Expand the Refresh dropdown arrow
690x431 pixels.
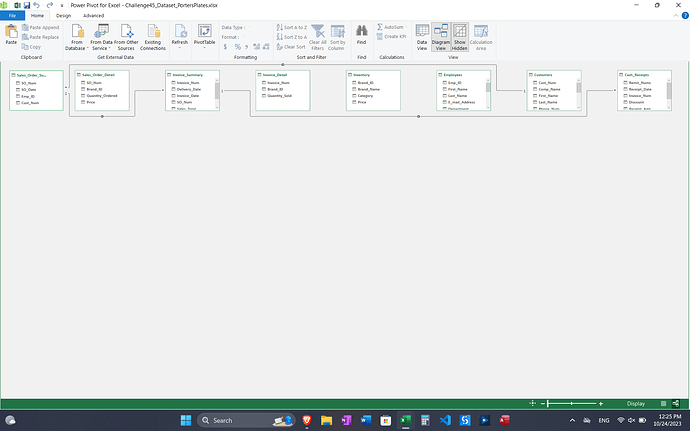(x=180, y=48)
